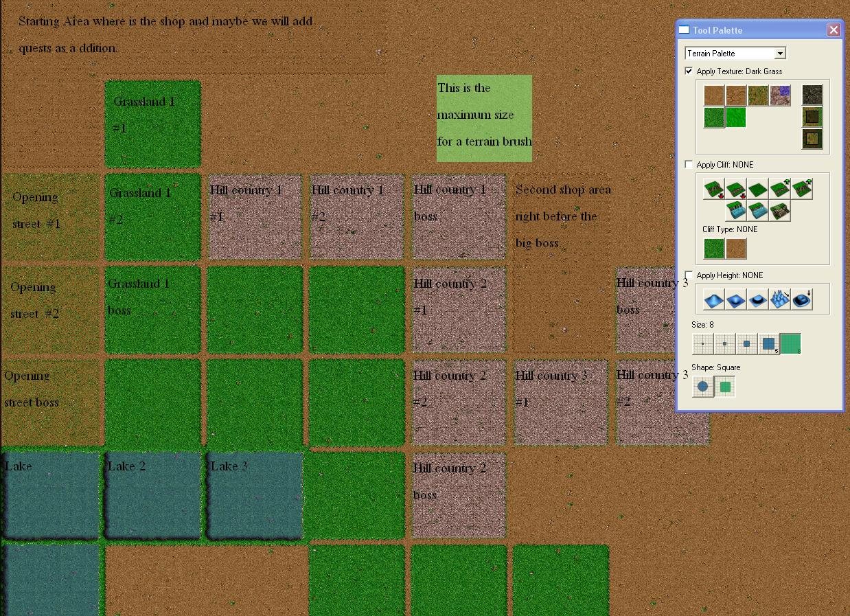The height and width of the screenshot is (616, 850).
Task: Click the 'Size: 8' label
Action: (702, 325)
